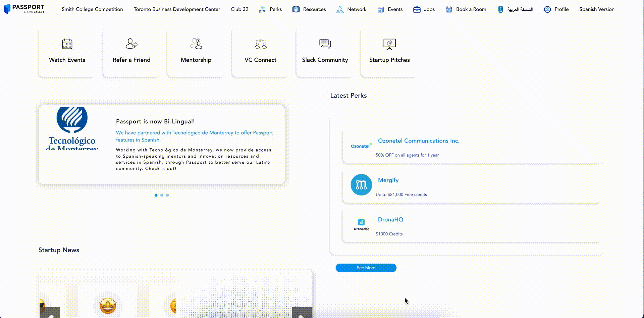Open the Perks menu label

coord(276,9)
